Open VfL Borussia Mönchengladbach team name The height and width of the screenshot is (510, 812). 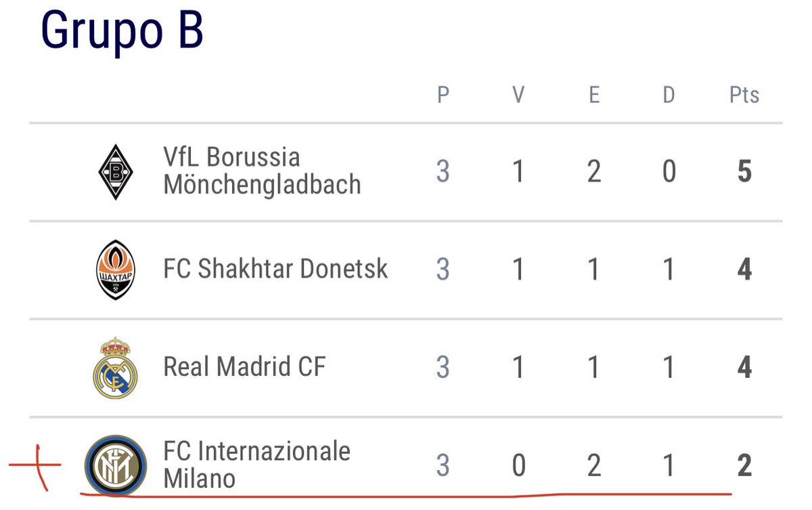(x=262, y=171)
